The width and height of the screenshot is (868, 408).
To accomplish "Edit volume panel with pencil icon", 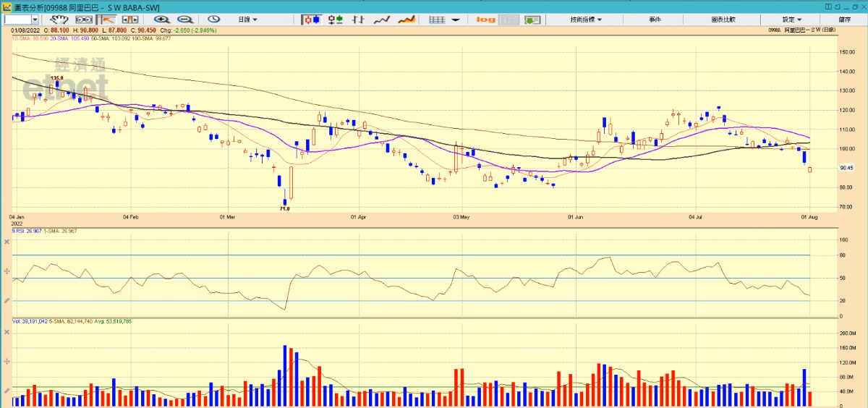I will pos(7,391).
